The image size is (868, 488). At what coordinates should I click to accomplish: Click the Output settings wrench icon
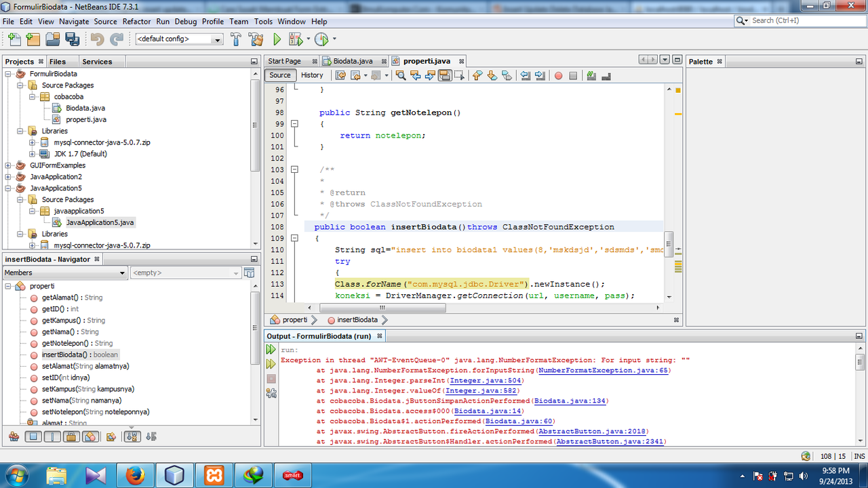[x=271, y=392]
